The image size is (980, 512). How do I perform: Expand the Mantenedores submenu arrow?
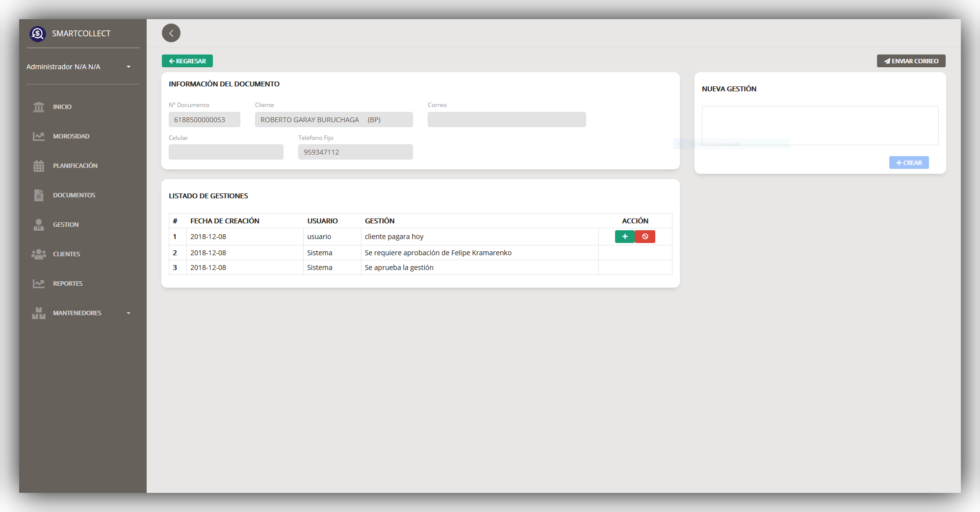pyautogui.click(x=129, y=313)
